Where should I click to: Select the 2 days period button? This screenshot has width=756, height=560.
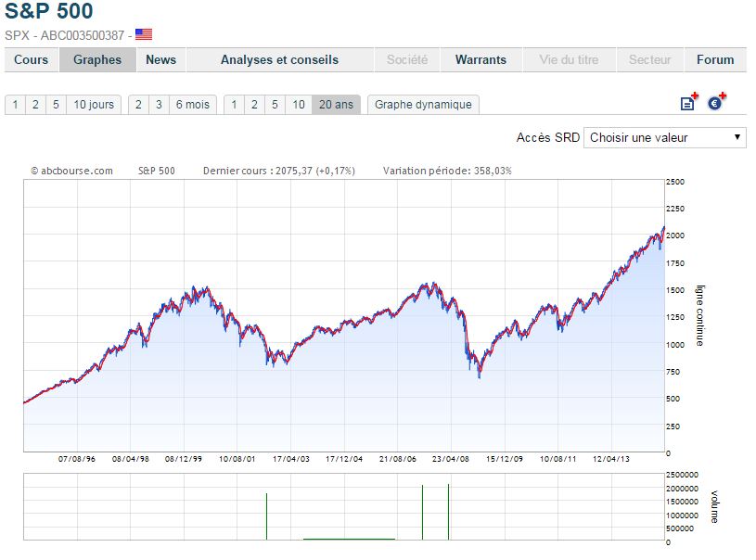click(35, 105)
